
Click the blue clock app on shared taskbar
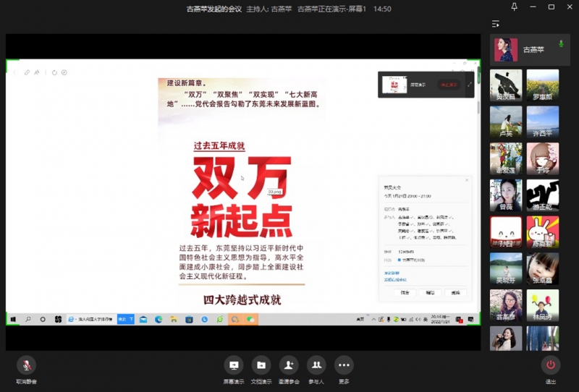pyautogui.click(x=204, y=319)
